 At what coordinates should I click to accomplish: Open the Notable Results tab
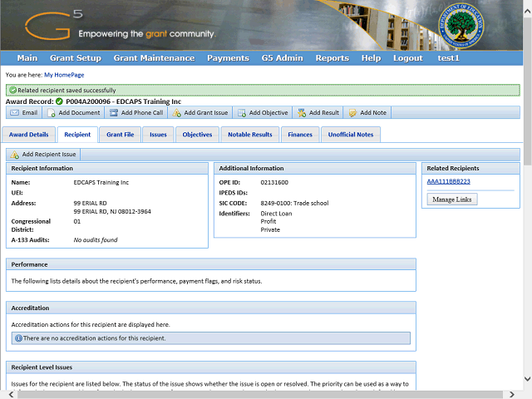[249, 135]
